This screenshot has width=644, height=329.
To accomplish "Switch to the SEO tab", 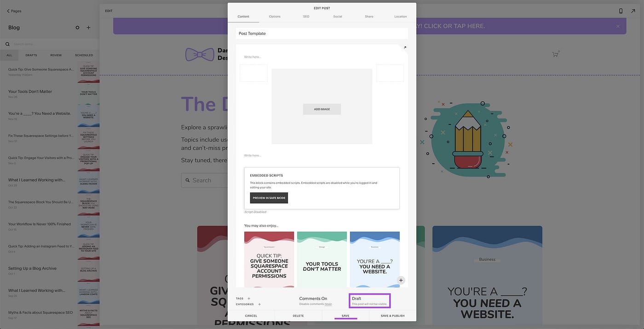I will 306,17.
